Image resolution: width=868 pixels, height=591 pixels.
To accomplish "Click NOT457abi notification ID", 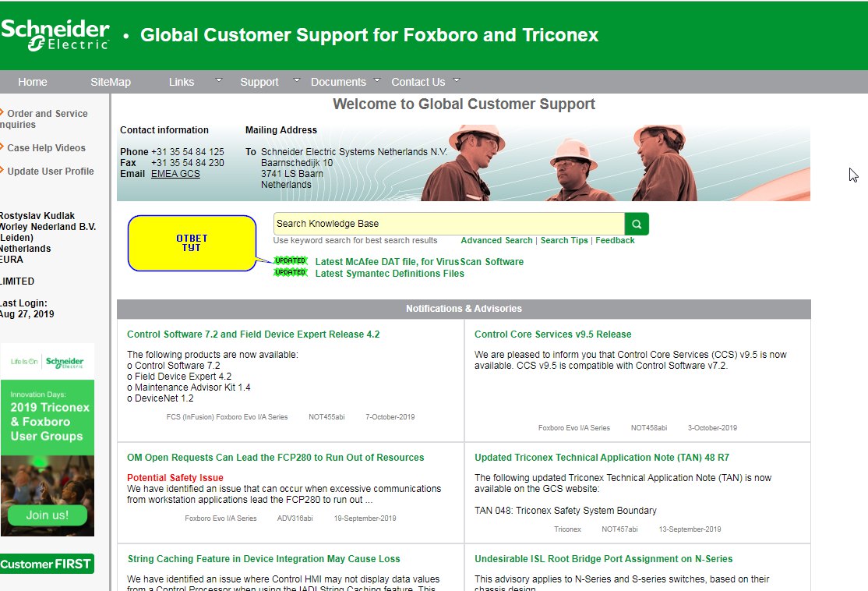I will (x=619, y=529).
